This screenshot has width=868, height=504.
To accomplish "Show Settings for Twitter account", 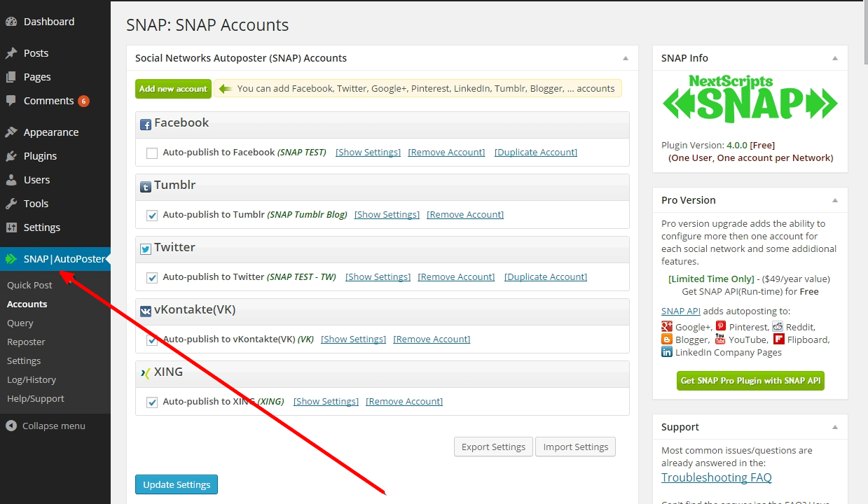I will (x=378, y=276).
